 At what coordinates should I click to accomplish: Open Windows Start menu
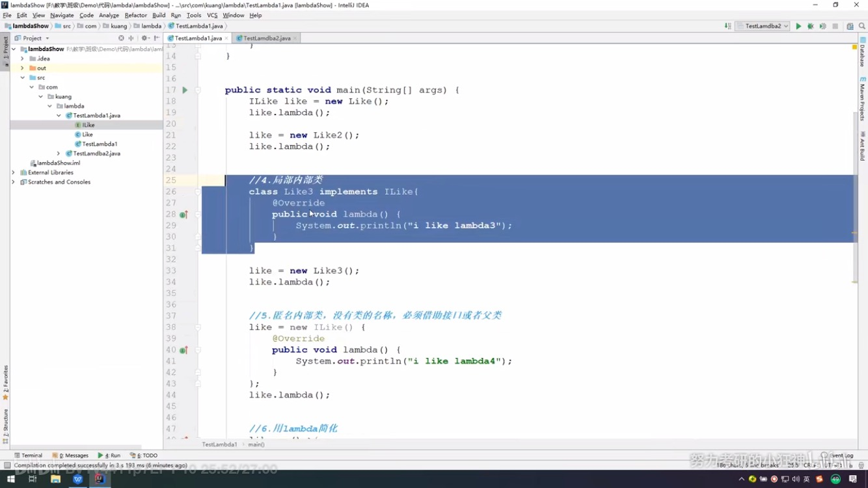(10, 480)
